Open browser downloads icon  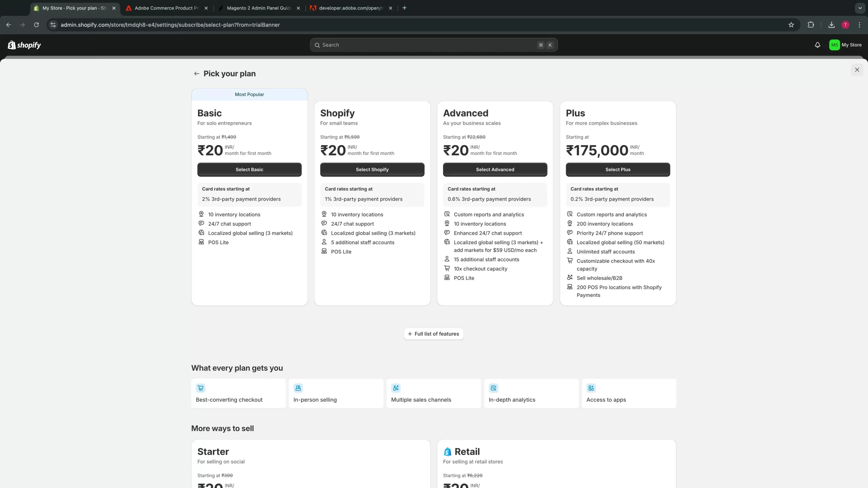pos(831,25)
